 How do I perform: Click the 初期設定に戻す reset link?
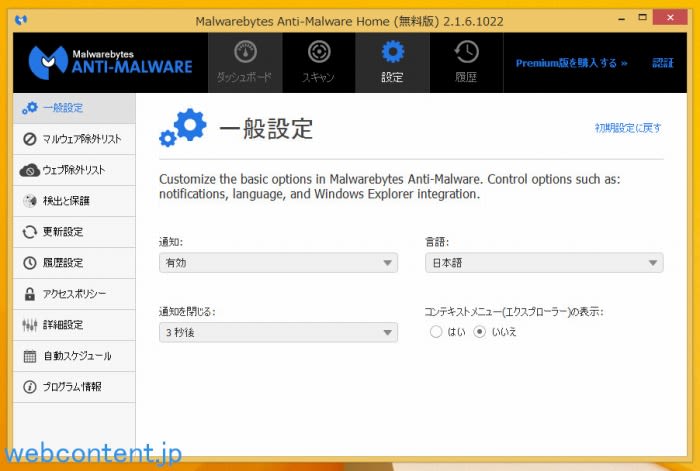628,128
